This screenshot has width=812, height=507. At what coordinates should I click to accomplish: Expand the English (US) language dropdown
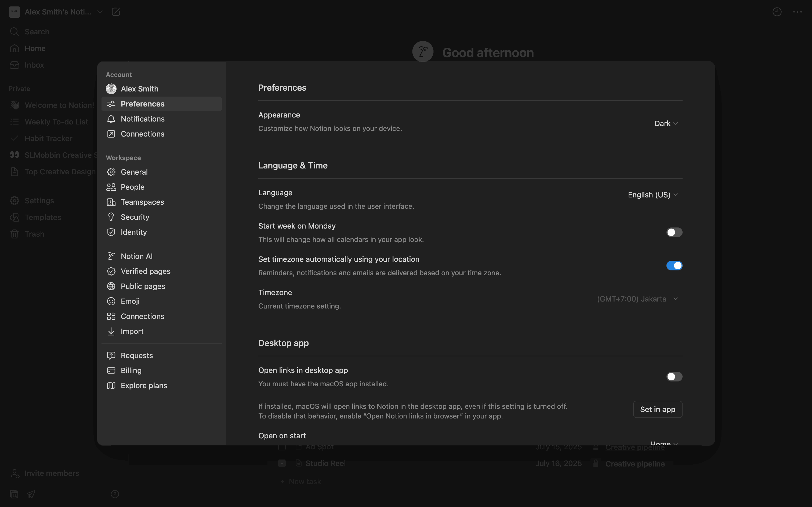[x=653, y=195]
